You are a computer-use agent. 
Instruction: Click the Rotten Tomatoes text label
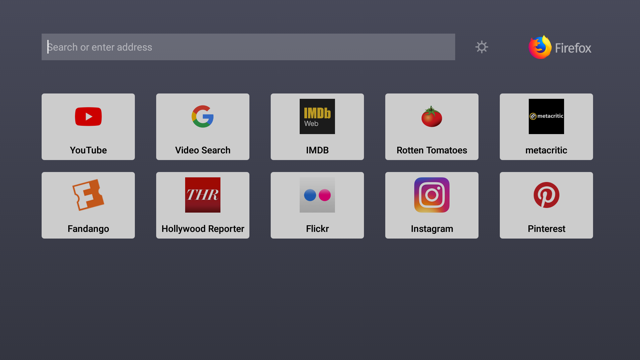click(432, 150)
